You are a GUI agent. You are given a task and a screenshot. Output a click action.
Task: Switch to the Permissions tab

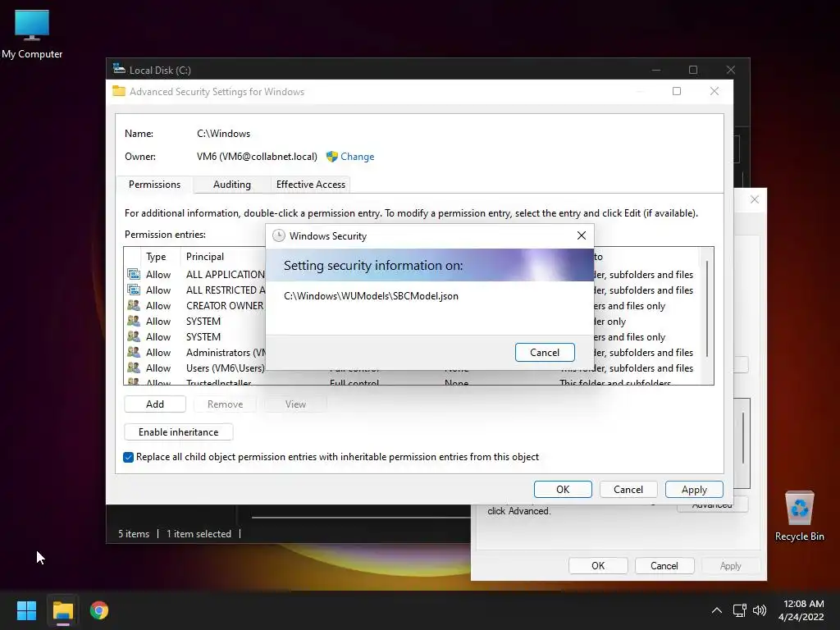(154, 185)
